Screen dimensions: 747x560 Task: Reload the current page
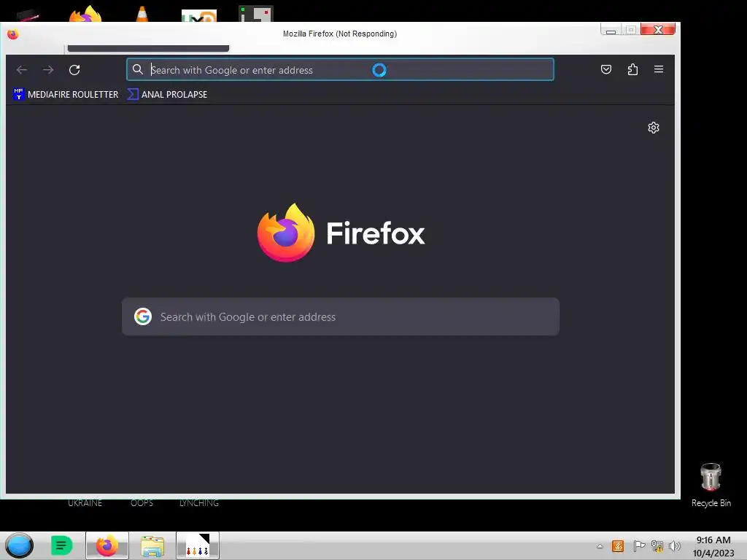pos(74,70)
